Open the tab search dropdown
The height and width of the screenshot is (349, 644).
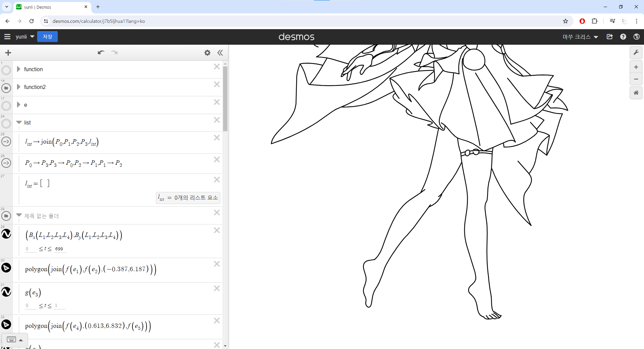pos(6,7)
